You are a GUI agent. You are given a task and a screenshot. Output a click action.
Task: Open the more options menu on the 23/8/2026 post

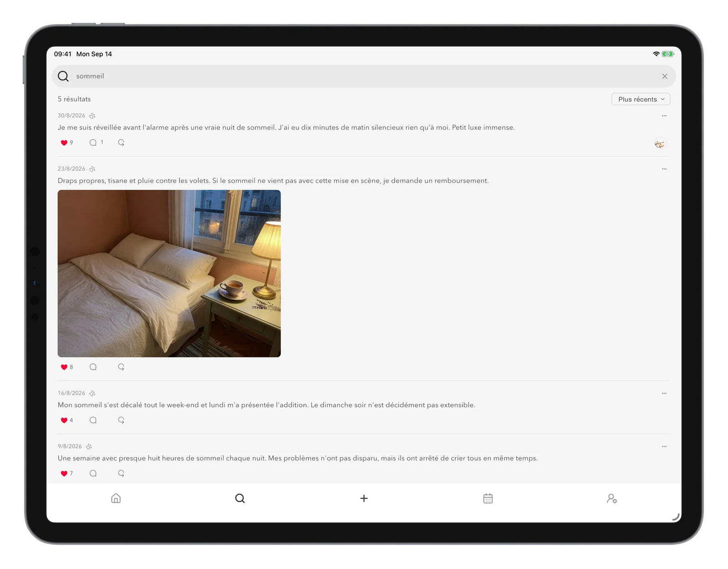click(x=664, y=169)
